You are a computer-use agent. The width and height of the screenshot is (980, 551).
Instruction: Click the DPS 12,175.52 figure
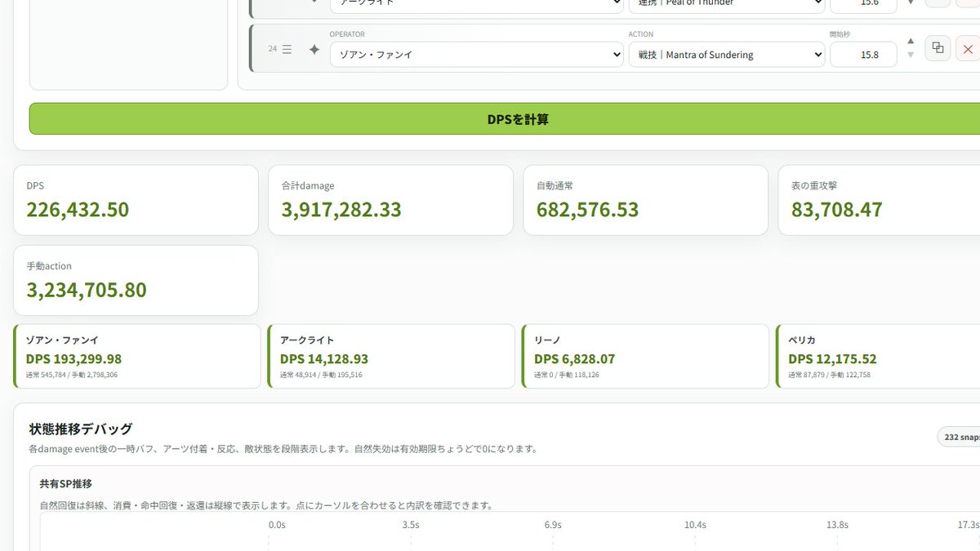click(832, 359)
